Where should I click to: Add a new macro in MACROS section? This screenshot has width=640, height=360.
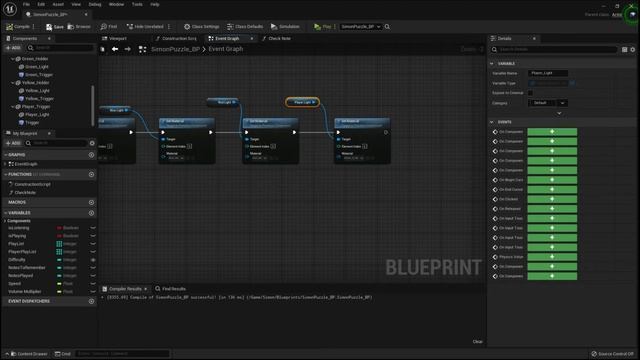tap(91, 202)
